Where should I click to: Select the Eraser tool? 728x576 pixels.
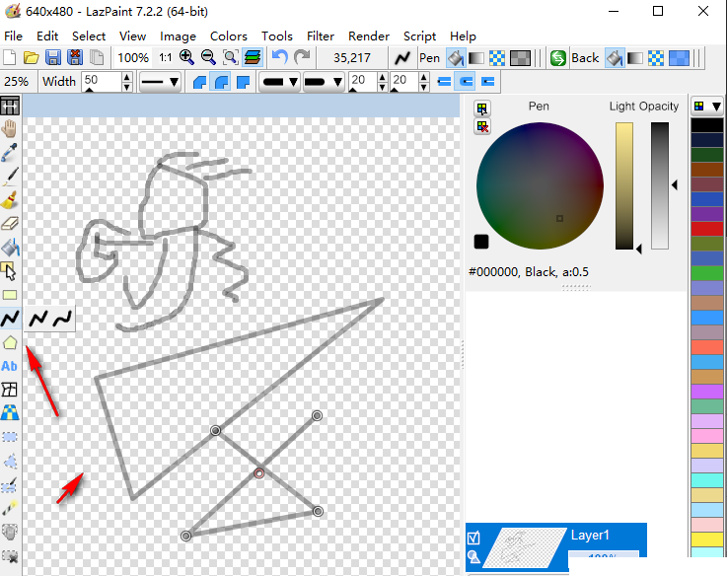[x=10, y=223]
